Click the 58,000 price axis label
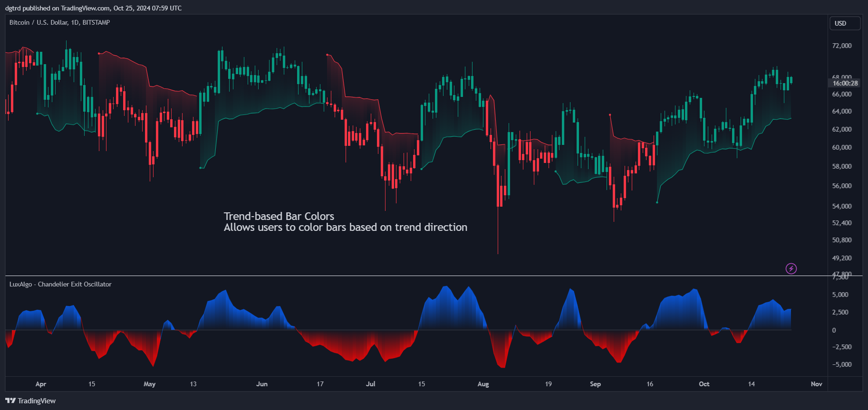The width and height of the screenshot is (868, 410). 842,166
